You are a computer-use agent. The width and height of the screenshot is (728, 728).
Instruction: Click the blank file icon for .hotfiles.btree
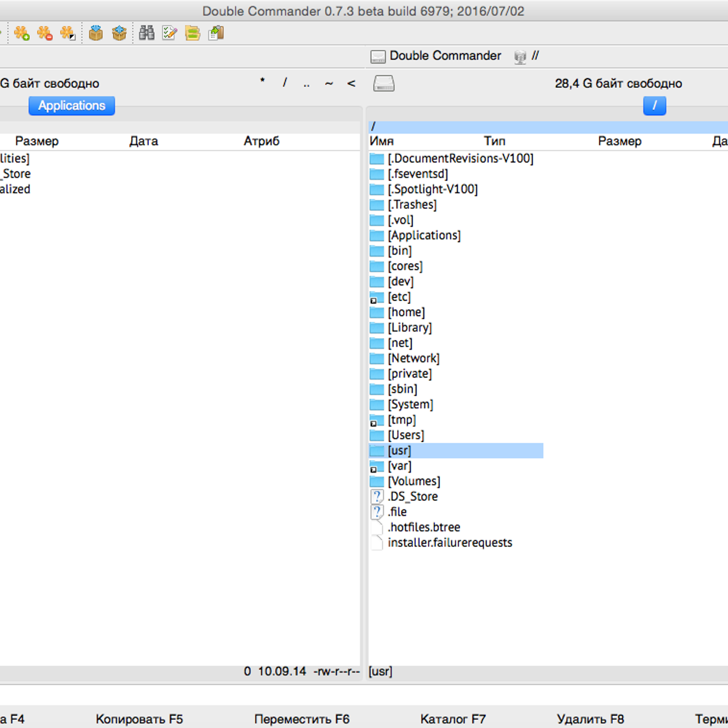[377, 527]
